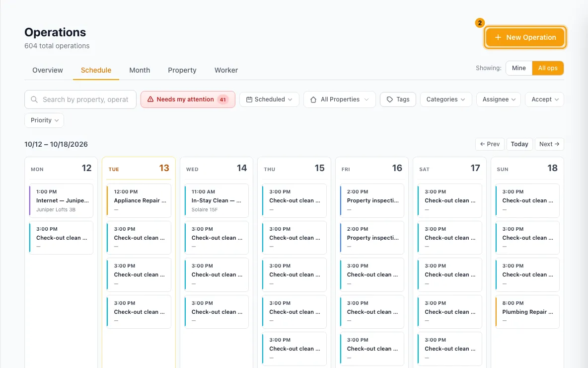Go to the Month tab
Viewport: 588px width, 368px height.
pyautogui.click(x=140, y=70)
